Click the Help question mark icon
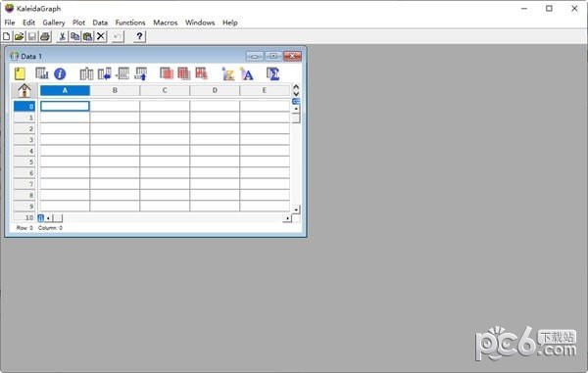The width and height of the screenshot is (588, 373). [x=139, y=36]
